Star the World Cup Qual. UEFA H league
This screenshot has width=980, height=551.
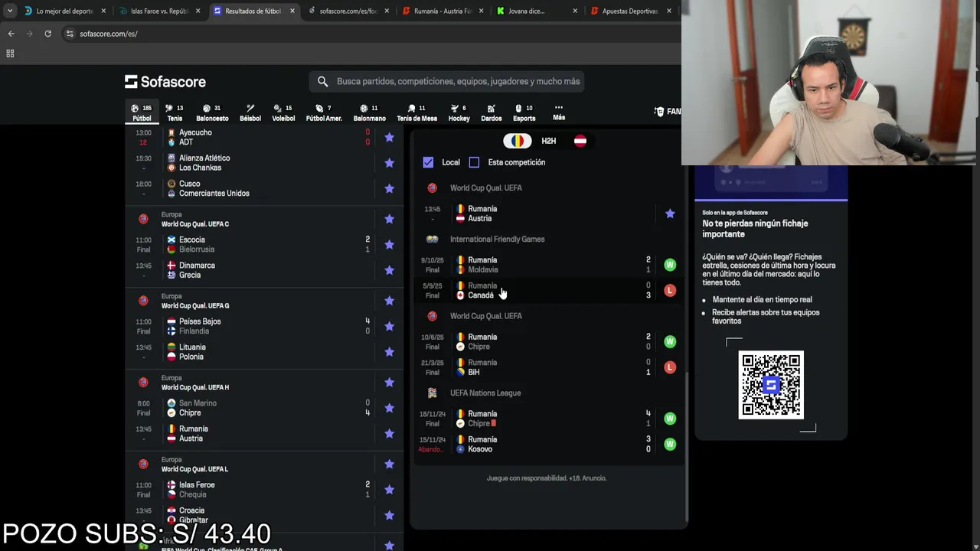[x=389, y=383]
